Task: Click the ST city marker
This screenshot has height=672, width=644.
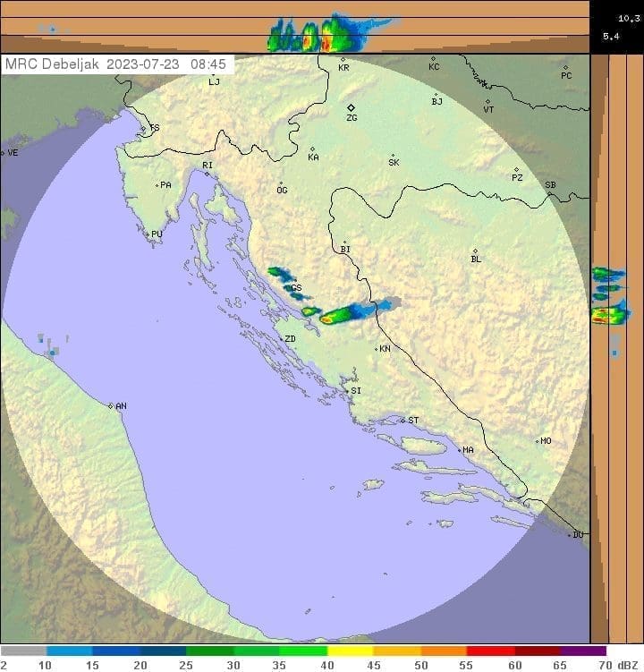Action: point(402,420)
